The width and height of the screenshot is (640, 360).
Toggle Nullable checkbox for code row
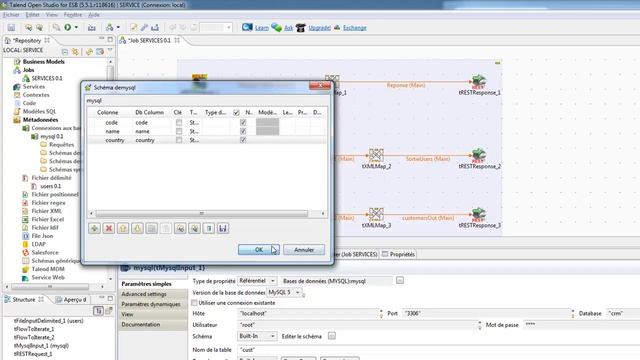pyautogui.click(x=243, y=122)
